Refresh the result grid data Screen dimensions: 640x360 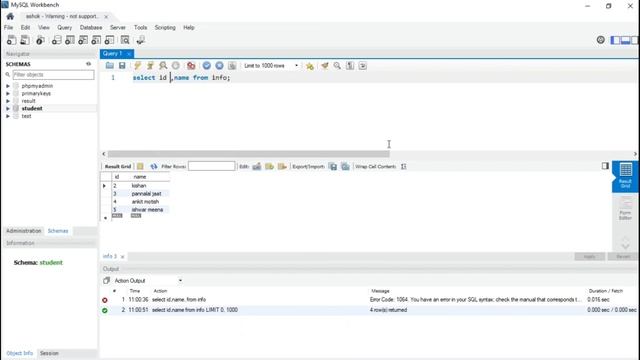pos(153,167)
